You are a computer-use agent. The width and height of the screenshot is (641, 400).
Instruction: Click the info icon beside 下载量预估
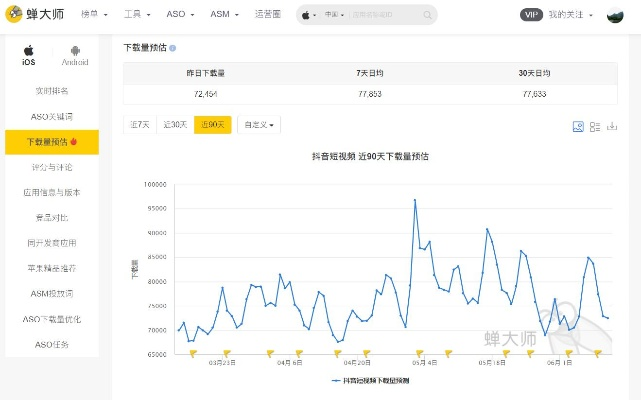point(173,48)
